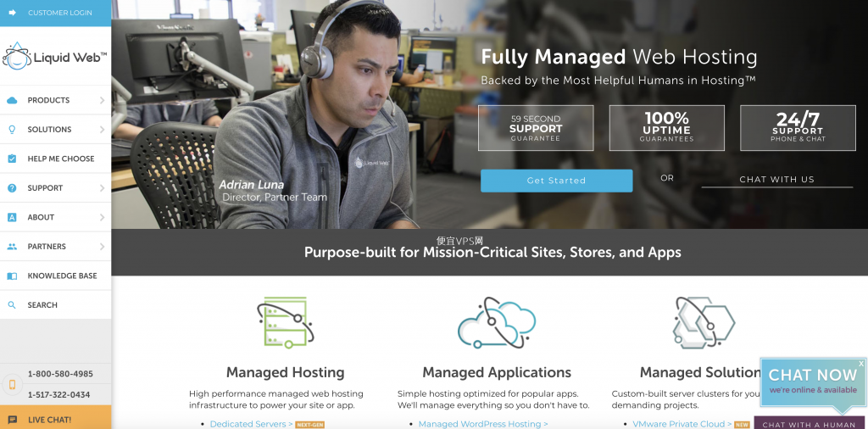Click the Solutions lightbulb icon

(x=12, y=130)
